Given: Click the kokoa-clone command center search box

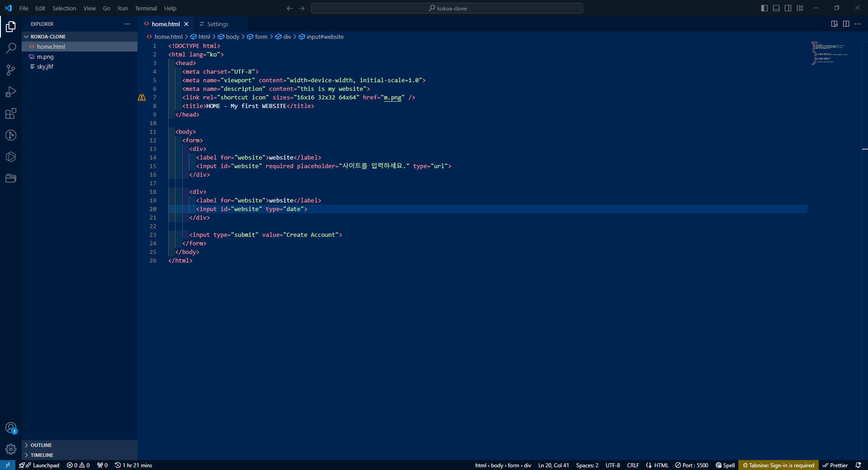Looking at the screenshot, I should pyautogui.click(x=447, y=8).
